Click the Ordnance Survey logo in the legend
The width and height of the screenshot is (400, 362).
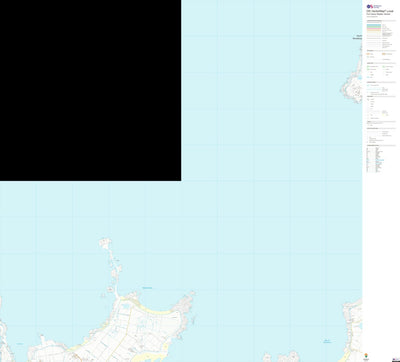(374, 6)
